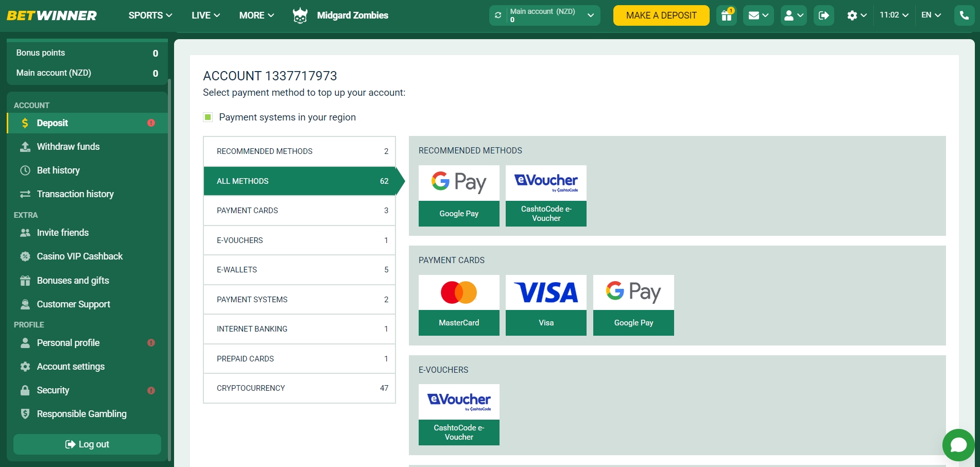This screenshot has width=980, height=467.
Task: Open the envelope messages icon
Action: point(758,15)
